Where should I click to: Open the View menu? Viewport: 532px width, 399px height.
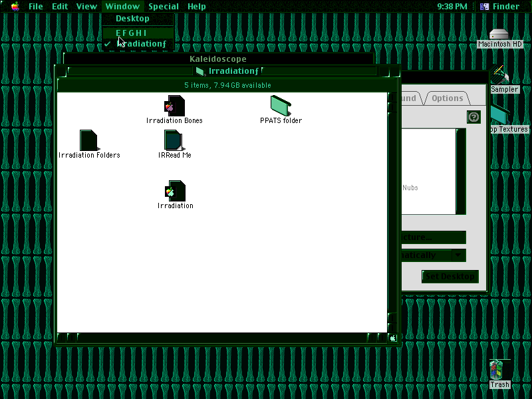86,7
